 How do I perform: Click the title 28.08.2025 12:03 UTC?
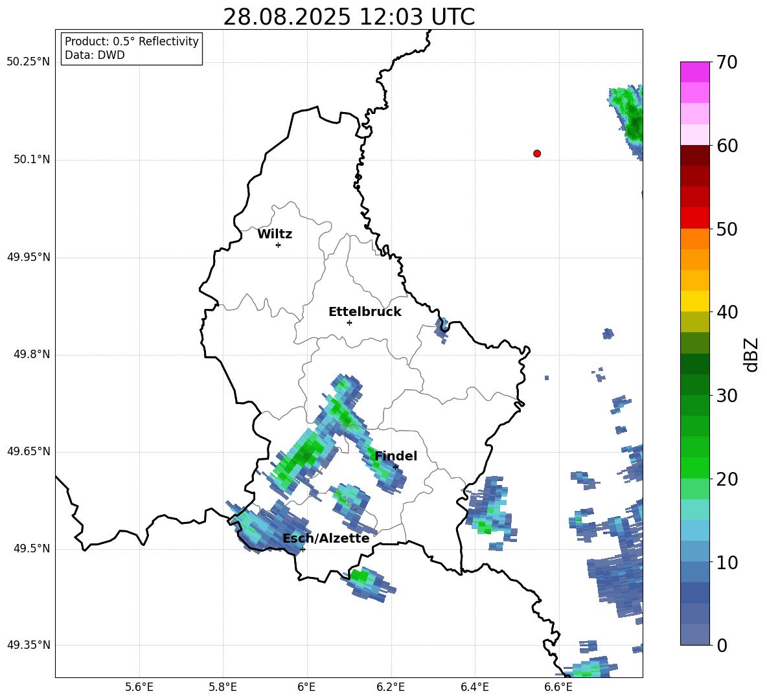tap(349, 17)
